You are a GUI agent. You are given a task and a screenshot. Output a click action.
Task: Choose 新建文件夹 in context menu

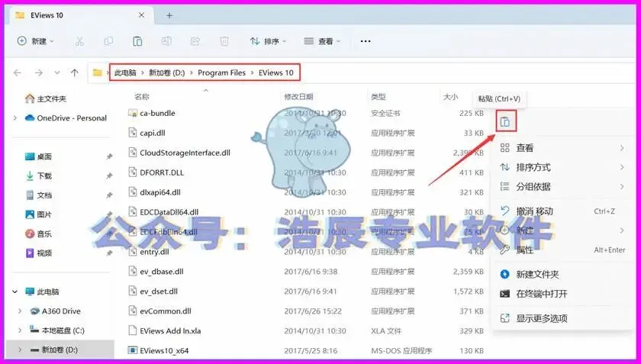562,274
